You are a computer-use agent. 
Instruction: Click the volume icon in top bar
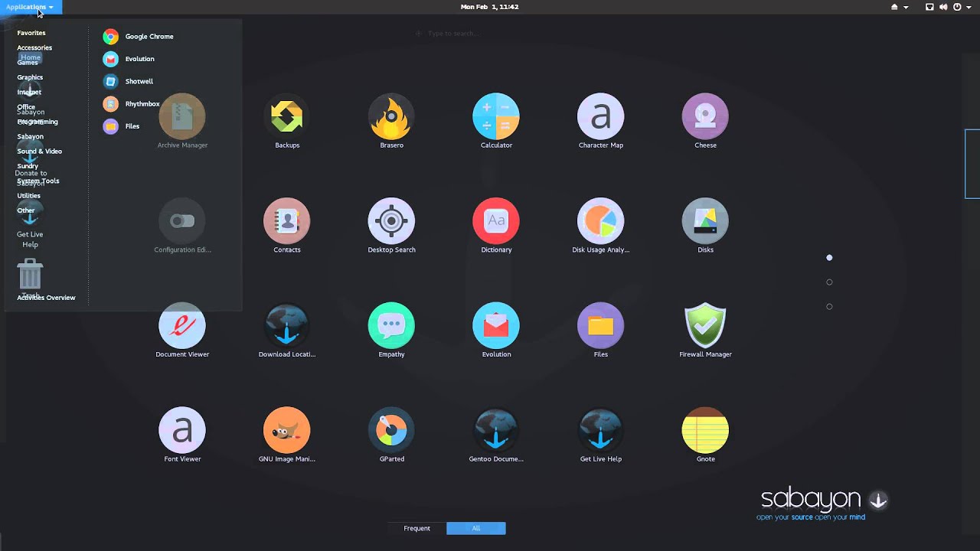943,7
